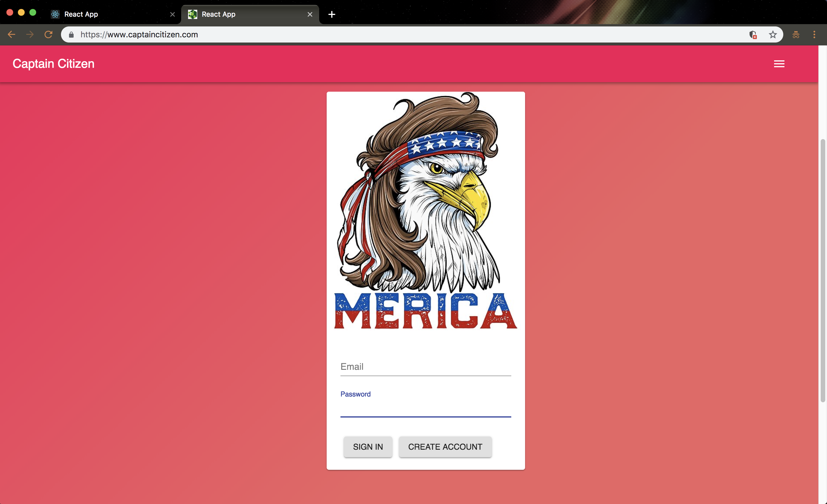Image resolution: width=827 pixels, height=504 pixels.
Task: Open the hamburger menu in Captain Citizen header
Action: tap(779, 64)
